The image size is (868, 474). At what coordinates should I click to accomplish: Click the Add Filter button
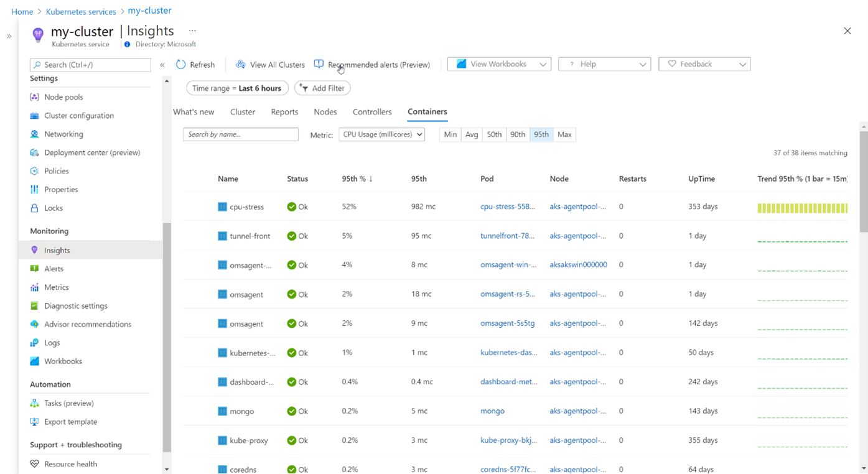coord(322,88)
